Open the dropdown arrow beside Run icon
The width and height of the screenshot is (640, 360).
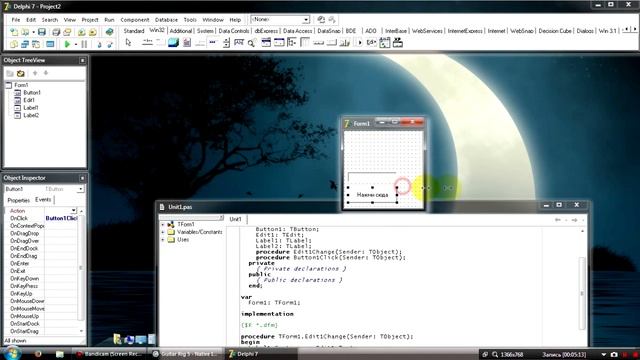click(x=76, y=44)
